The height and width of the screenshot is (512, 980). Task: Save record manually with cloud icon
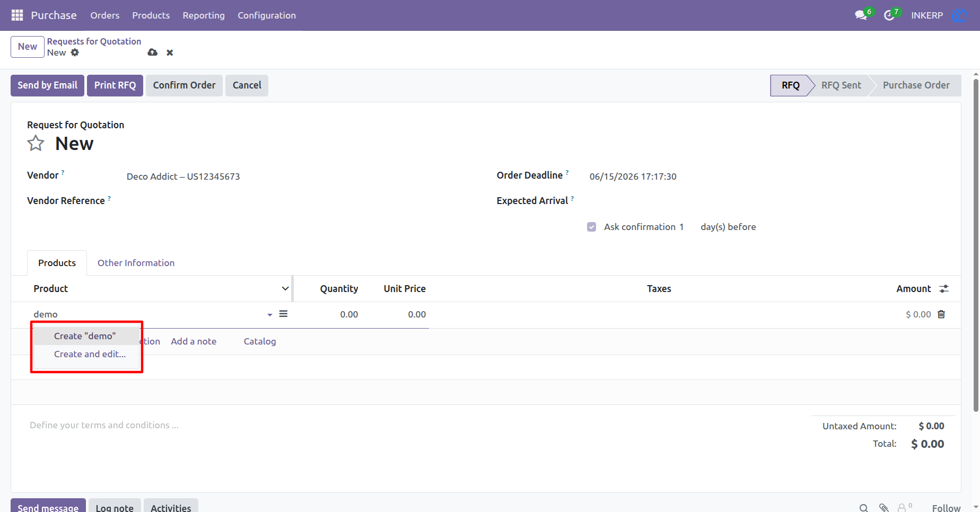153,52
